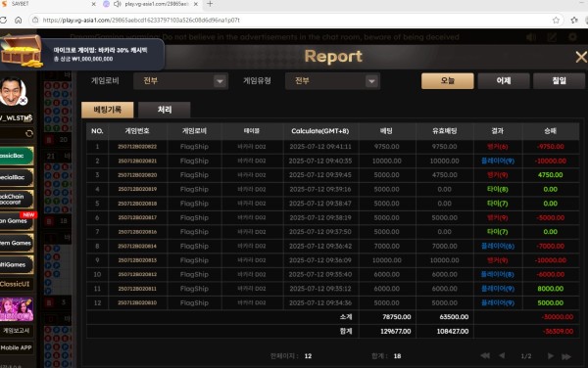Open game number 2507128020810
This screenshot has height=368, width=588.
point(137,302)
